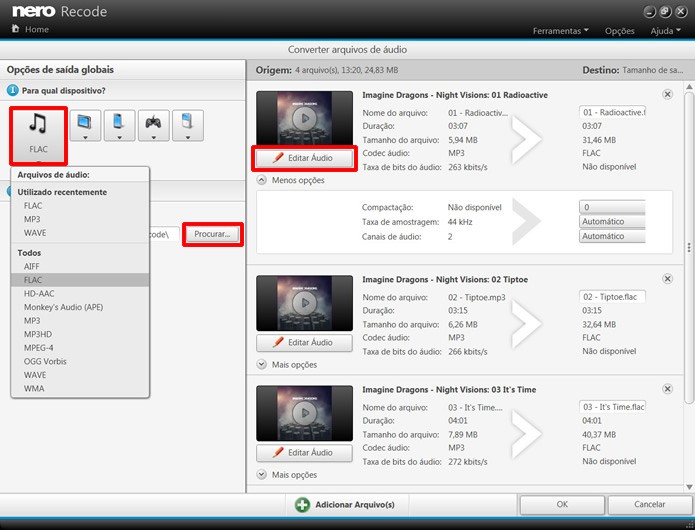The image size is (695, 530).
Task: Edit the output filename 03 - It's Time.flac field
Action: coord(612,407)
